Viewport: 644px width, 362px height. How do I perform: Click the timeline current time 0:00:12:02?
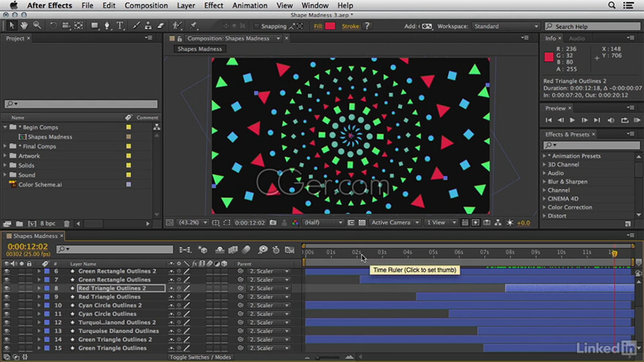pos(28,246)
